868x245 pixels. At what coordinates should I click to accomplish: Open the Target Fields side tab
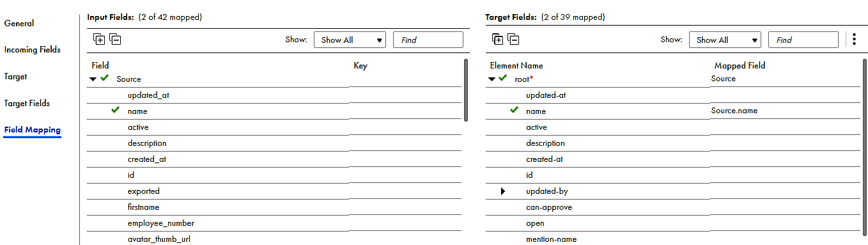click(27, 103)
